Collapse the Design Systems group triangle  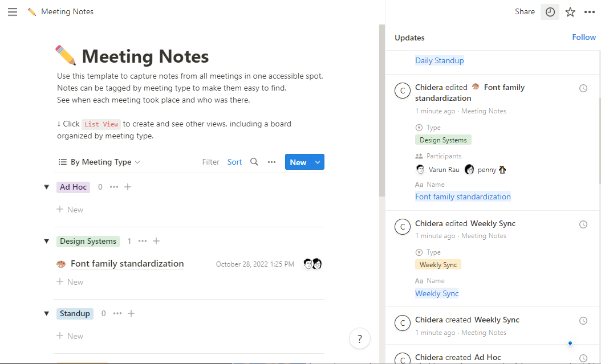pos(46,241)
